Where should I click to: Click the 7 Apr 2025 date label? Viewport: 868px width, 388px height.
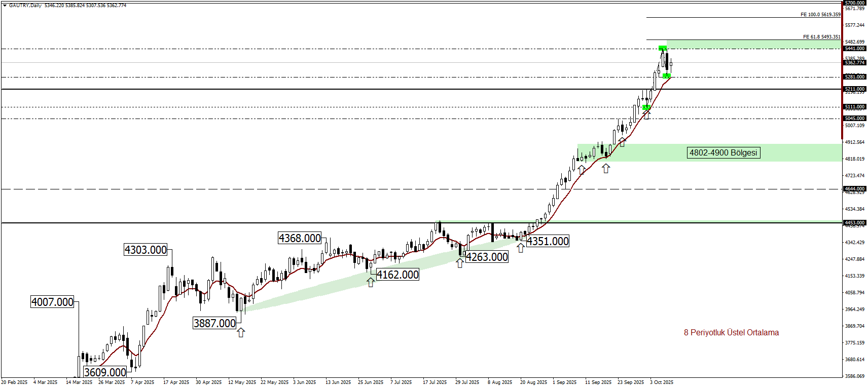coord(142,382)
